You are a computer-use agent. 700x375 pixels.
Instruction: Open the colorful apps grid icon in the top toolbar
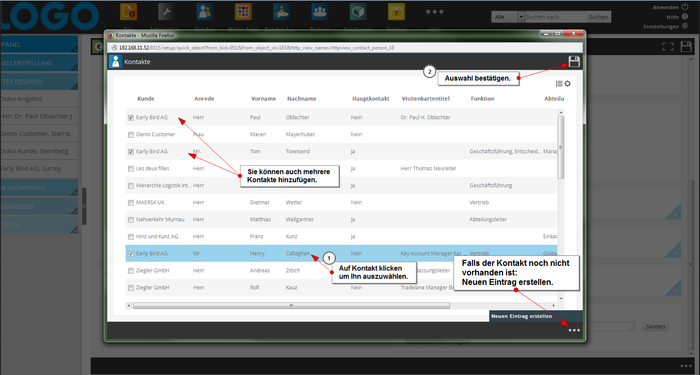pos(243,12)
